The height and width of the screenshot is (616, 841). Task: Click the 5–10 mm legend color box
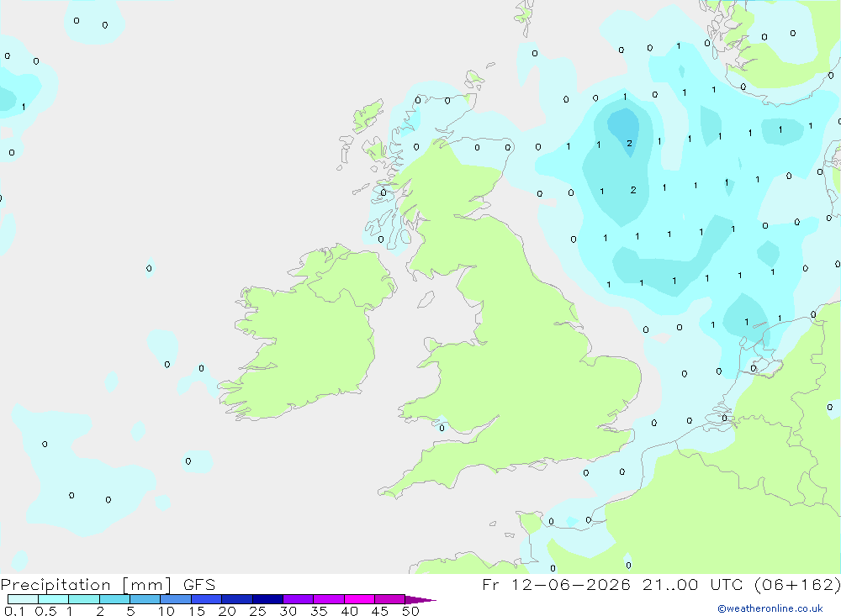pyautogui.click(x=145, y=599)
